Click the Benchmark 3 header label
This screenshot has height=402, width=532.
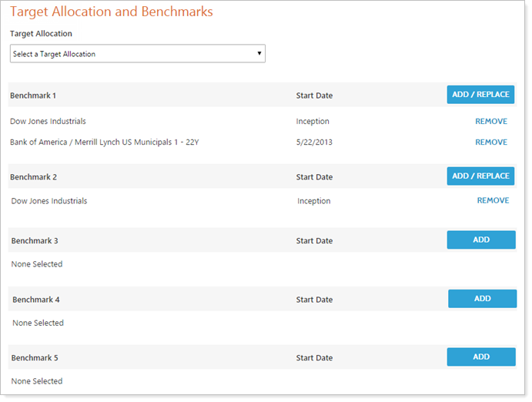pyautogui.click(x=35, y=241)
